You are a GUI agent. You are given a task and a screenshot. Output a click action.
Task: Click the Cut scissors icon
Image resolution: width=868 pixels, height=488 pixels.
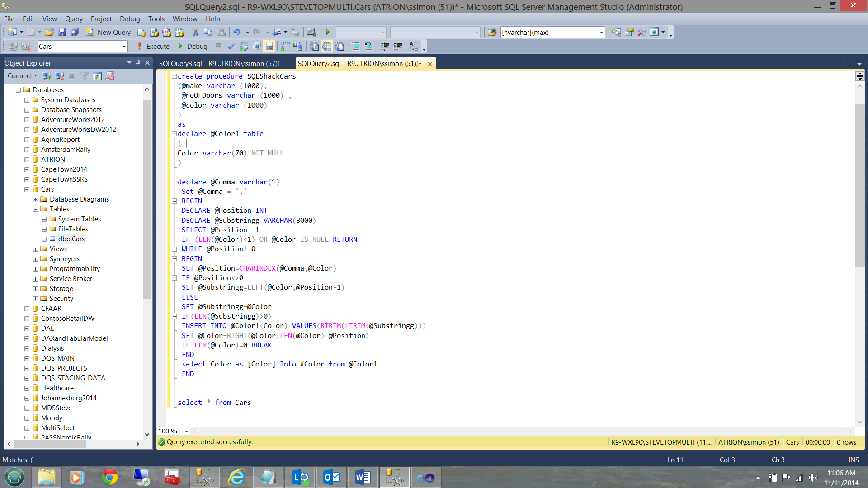195,33
